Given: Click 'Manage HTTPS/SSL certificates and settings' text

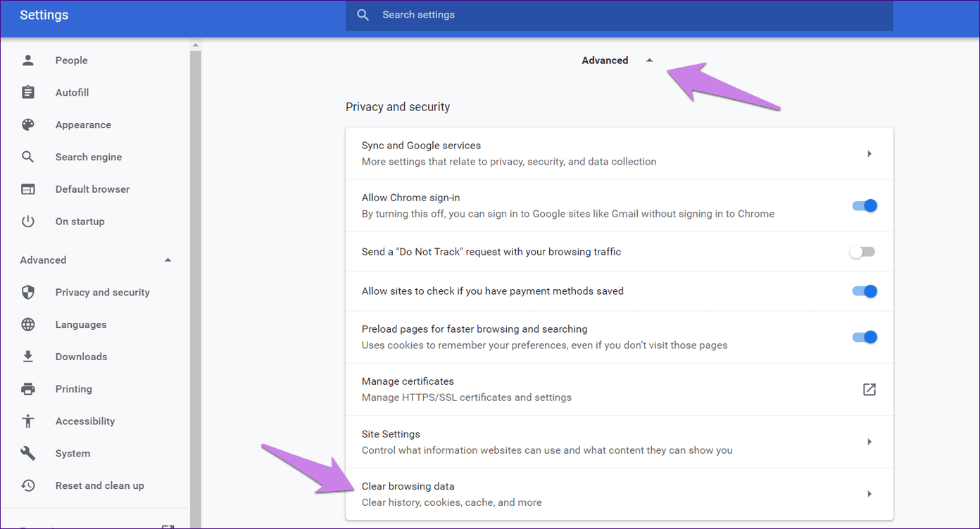Looking at the screenshot, I should pyautogui.click(x=467, y=397).
